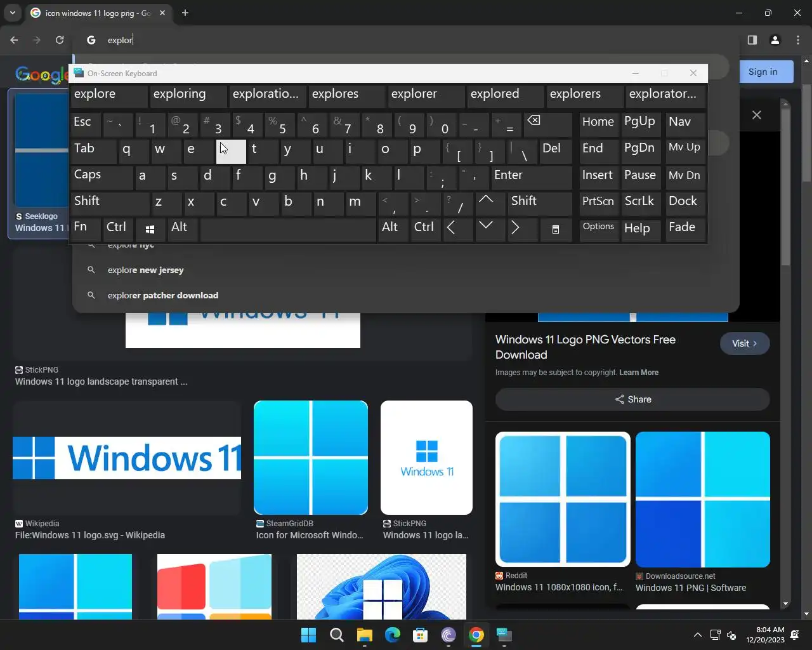Viewport: 812px width, 650px height.
Task: Reload the page with refresh icon
Action: (x=60, y=40)
